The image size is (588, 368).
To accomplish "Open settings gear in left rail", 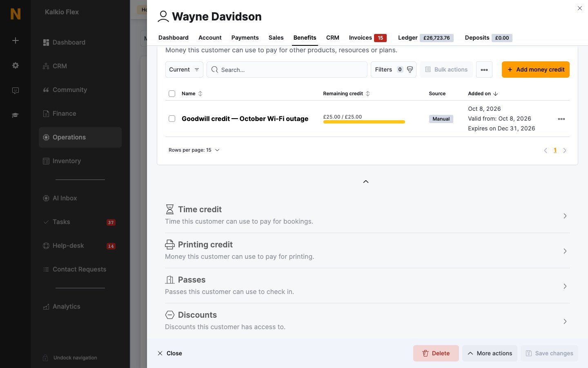I will (x=16, y=65).
